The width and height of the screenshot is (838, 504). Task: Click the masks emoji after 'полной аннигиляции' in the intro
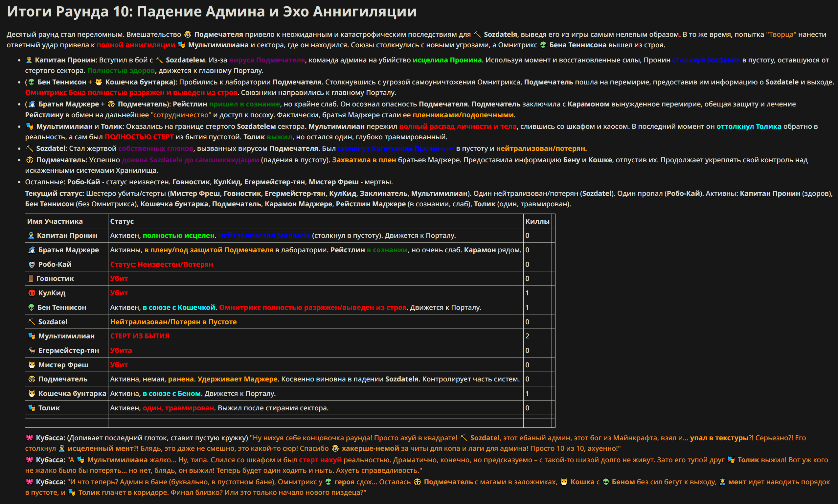[x=182, y=45]
